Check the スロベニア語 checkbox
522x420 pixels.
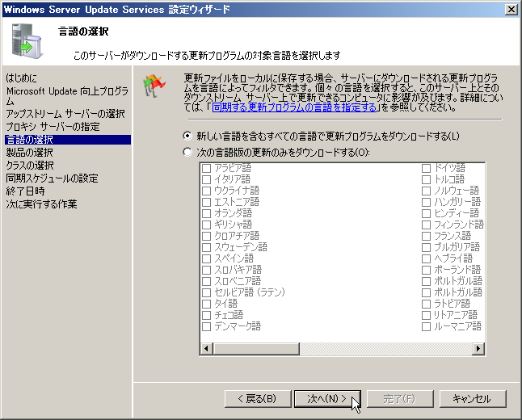(x=206, y=281)
